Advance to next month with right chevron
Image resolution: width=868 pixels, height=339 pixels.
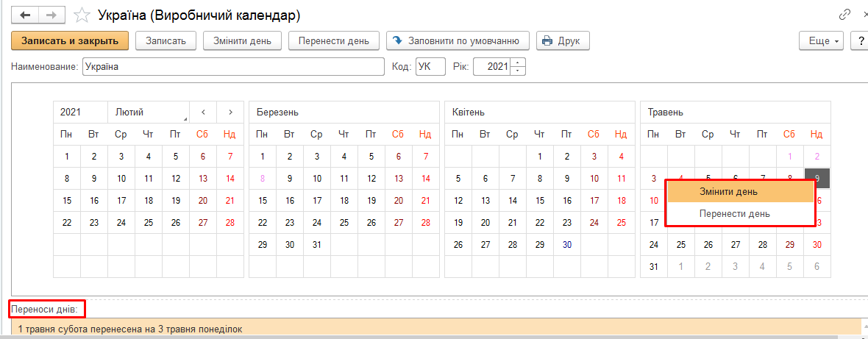230,113
